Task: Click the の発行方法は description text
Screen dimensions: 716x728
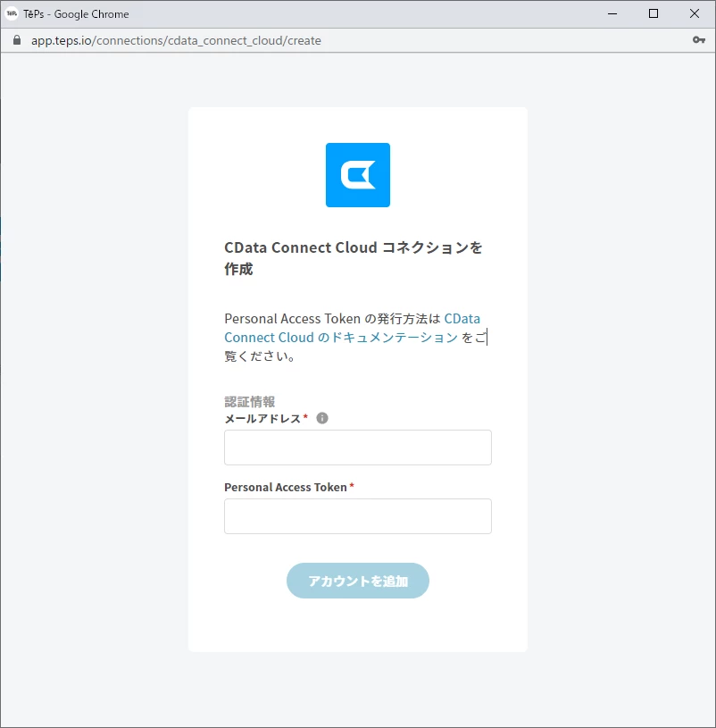Action: [402, 319]
